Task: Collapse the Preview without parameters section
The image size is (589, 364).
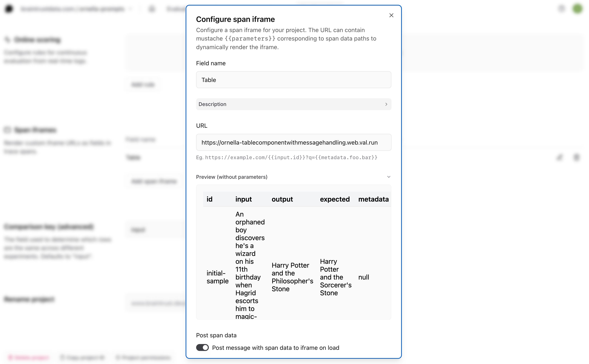Action: pyautogui.click(x=389, y=177)
